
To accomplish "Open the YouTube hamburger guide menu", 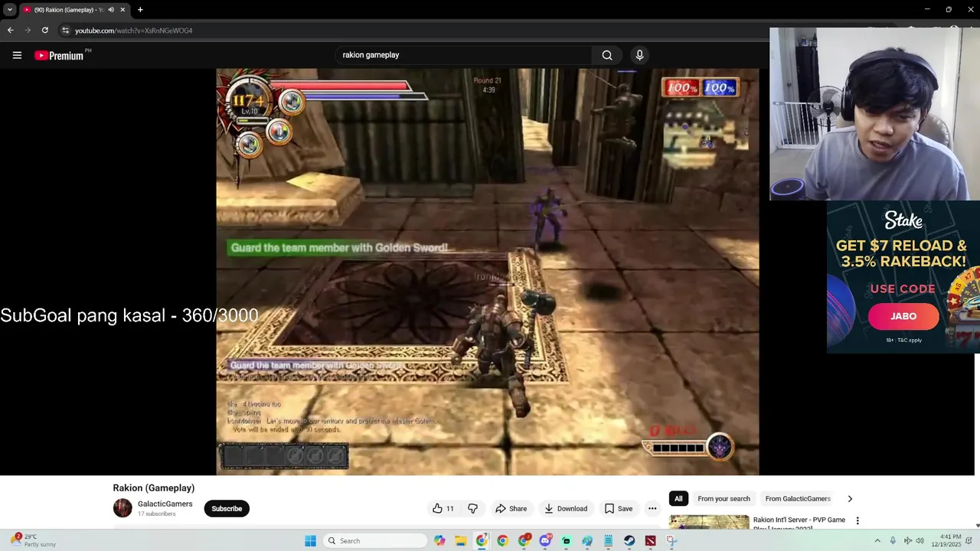I will click(x=17, y=55).
